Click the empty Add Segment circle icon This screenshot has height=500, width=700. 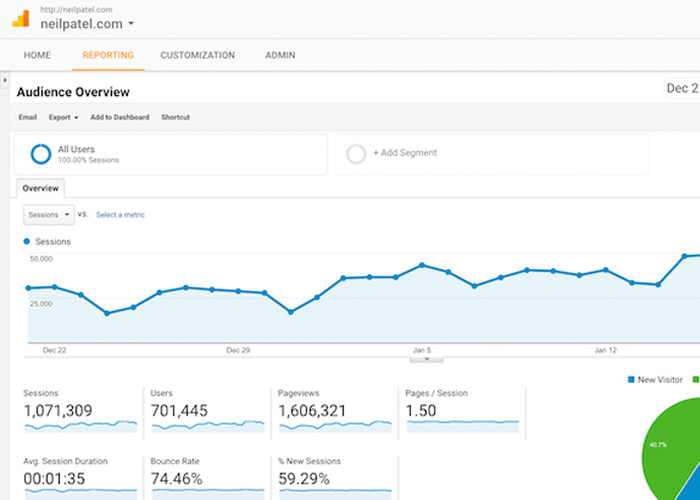(x=355, y=154)
